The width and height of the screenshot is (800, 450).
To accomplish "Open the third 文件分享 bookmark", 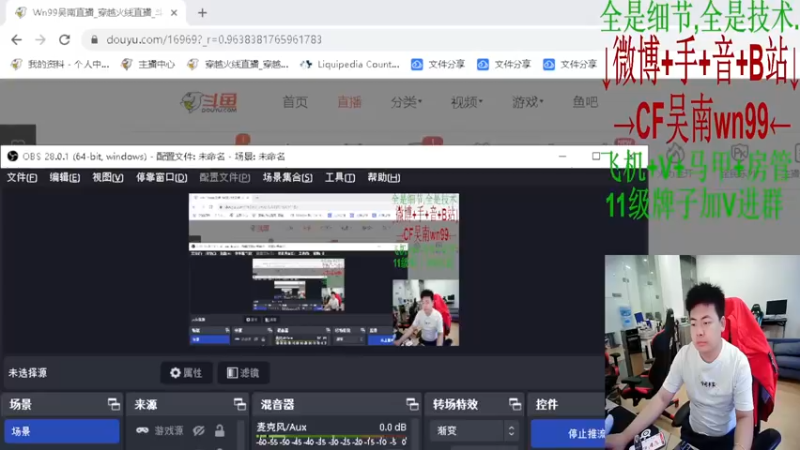I will click(x=570, y=64).
